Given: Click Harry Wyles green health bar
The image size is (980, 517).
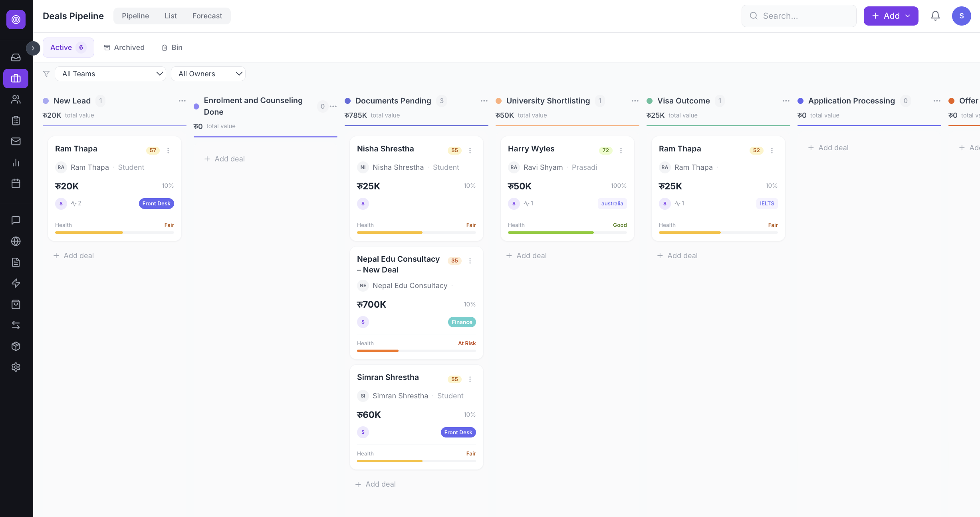Looking at the screenshot, I should click(567, 233).
